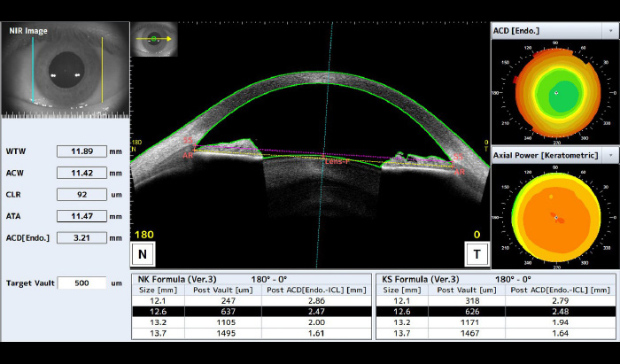Click the KS Formula (Ver.3) header
The image size is (620, 364).
coord(421,280)
